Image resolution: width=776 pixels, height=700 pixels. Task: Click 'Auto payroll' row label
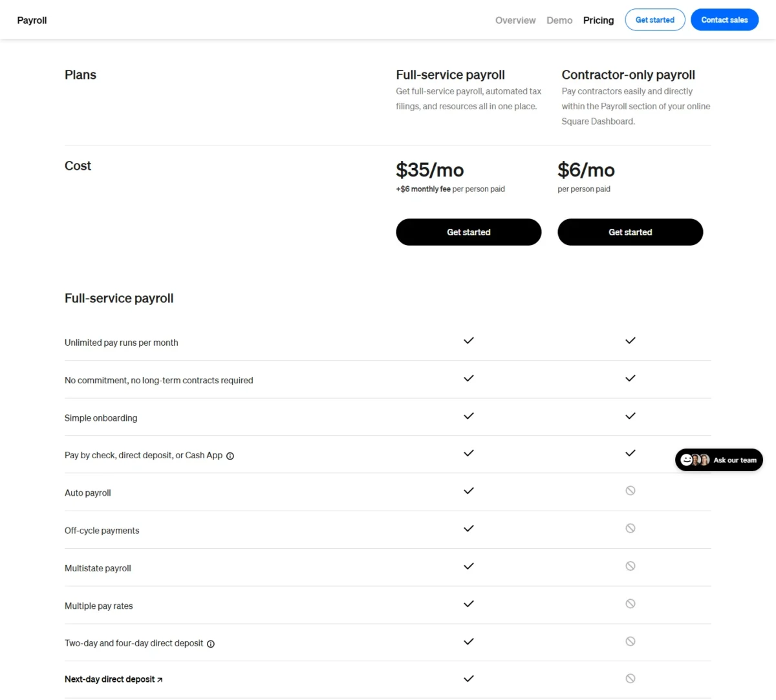88,493
